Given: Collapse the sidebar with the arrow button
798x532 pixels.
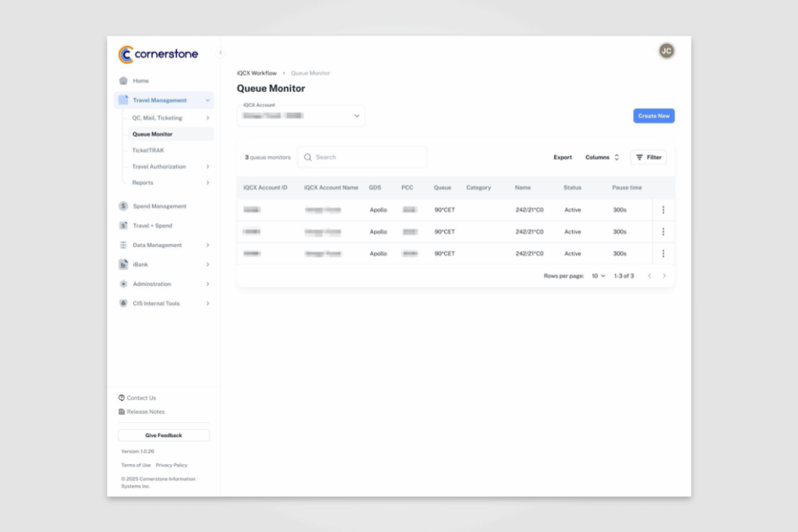Looking at the screenshot, I should pos(221,52).
